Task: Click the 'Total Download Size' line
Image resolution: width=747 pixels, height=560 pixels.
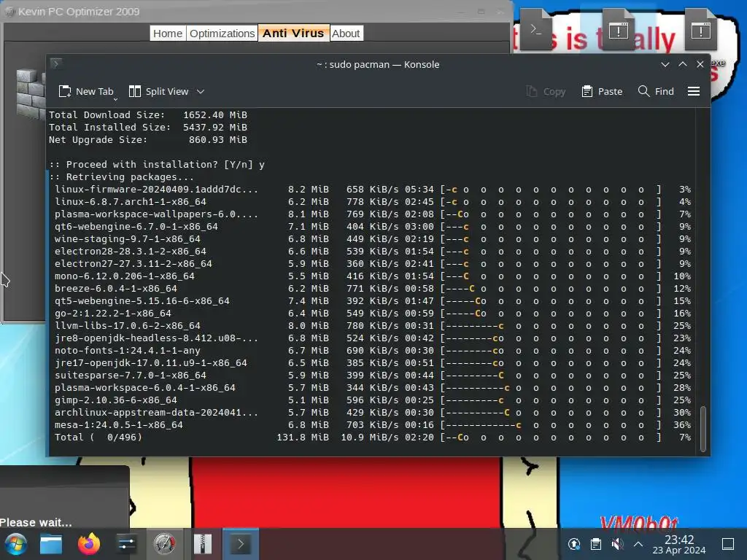Action: (x=148, y=115)
